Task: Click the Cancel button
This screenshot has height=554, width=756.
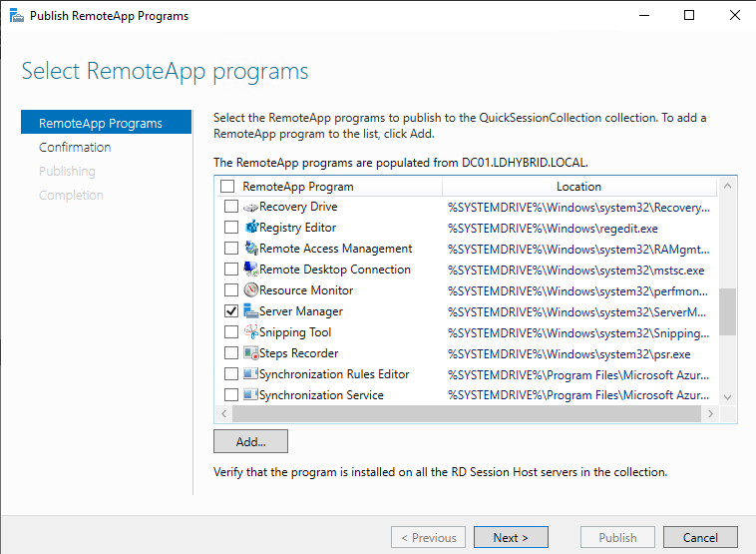Action: (700, 538)
